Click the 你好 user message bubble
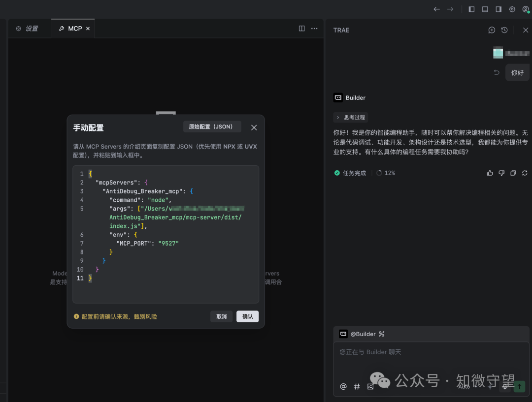Viewport: 532px width, 402px height. coord(517,72)
